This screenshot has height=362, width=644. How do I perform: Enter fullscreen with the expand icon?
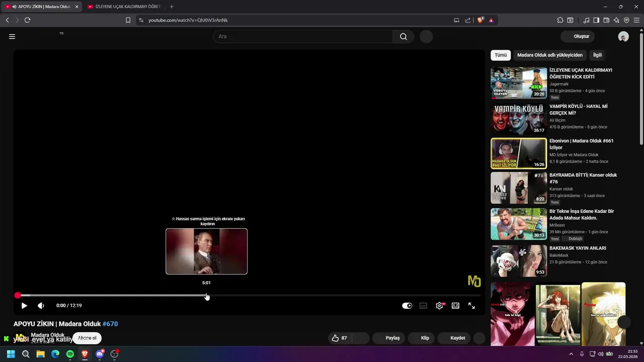pos(471,305)
